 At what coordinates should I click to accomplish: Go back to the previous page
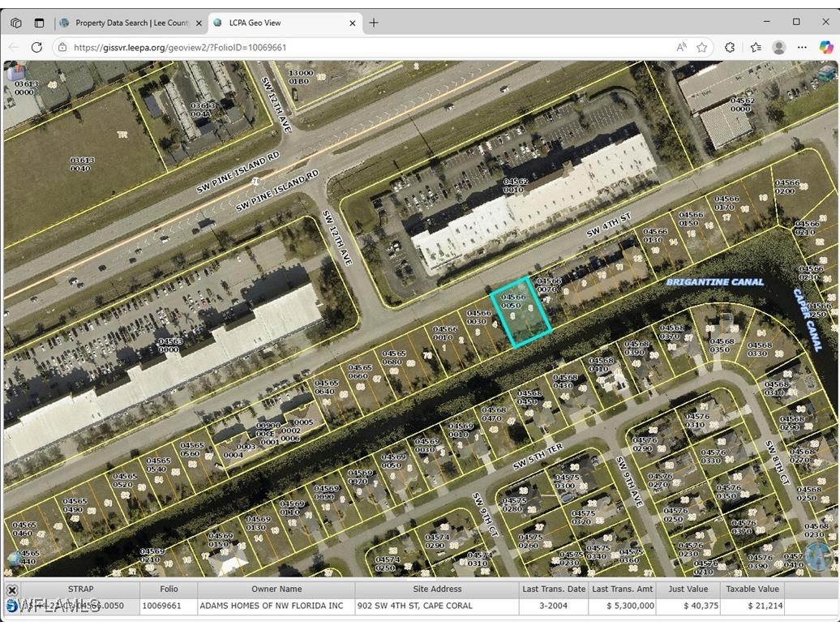13,47
